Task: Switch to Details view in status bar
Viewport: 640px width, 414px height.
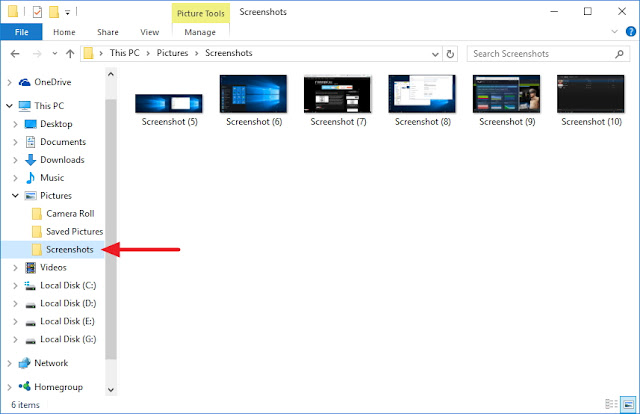Action: click(611, 404)
